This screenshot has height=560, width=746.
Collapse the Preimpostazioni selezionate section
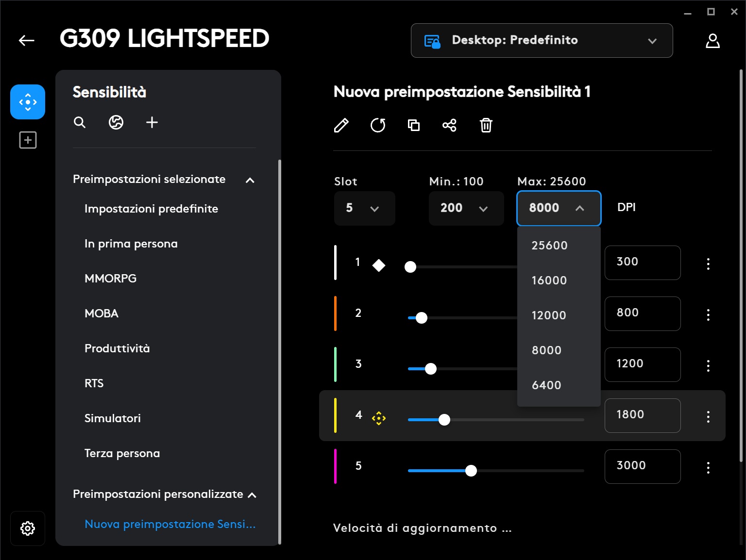250,180
